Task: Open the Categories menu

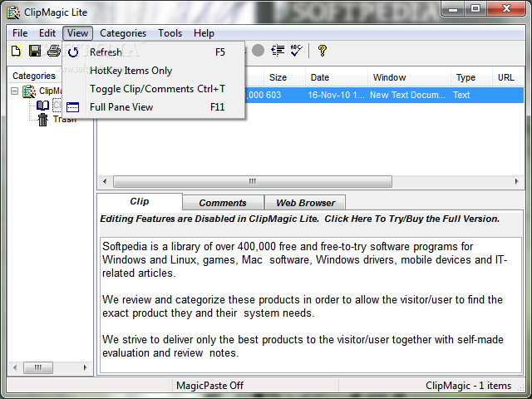Action: coord(123,33)
